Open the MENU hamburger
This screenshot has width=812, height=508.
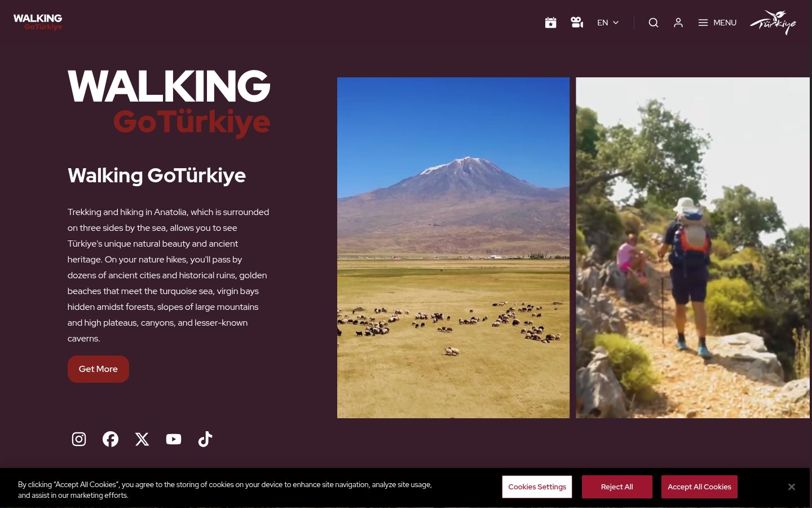coord(717,23)
